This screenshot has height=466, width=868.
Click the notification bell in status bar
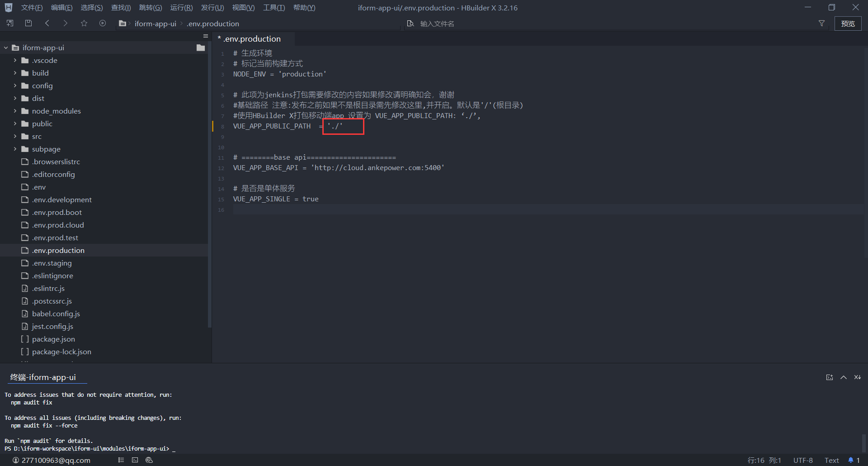(x=851, y=460)
